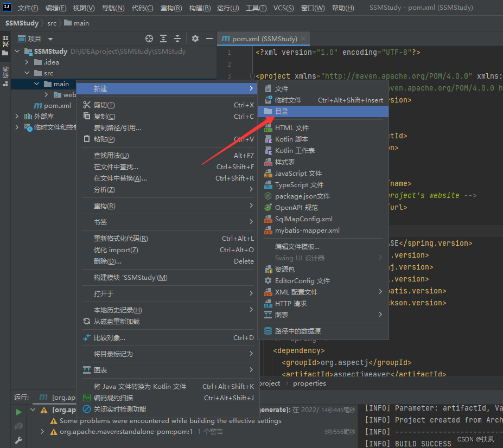Click the JavaScript 文件 icon

(x=268, y=173)
